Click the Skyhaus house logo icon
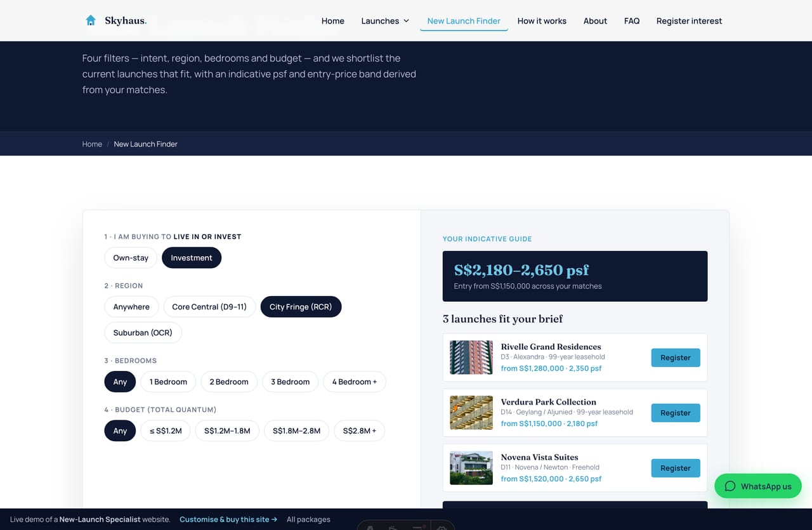Image resolution: width=812 pixels, height=530 pixels. 91,20
